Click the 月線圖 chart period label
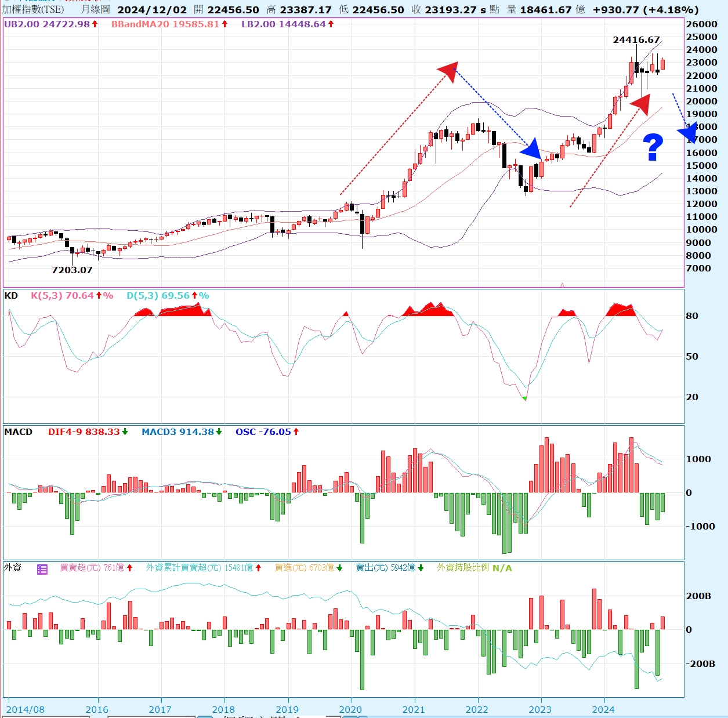The height and width of the screenshot is (718, 728). coord(95,9)
